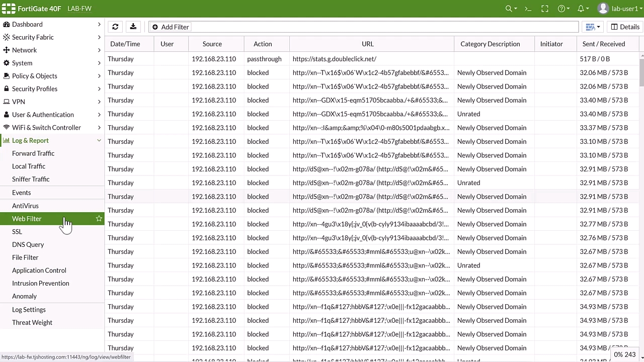Toggle fullscreen mode icon

[x=545, y=9]
